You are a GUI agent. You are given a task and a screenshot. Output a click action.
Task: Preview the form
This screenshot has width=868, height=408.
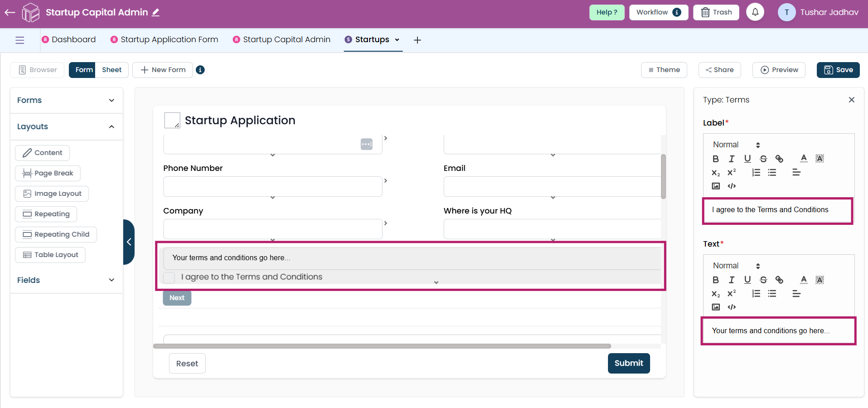[x=779, y=70]
